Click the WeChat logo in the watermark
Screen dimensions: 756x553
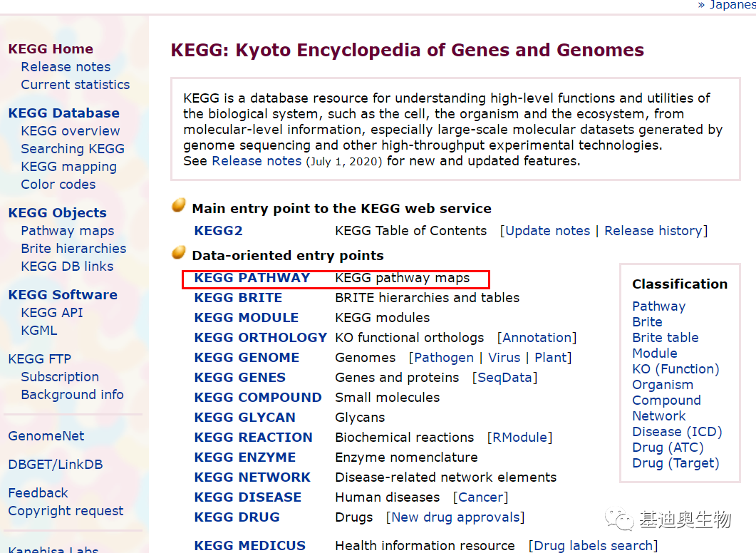pyautogui.click(x=619, y=520)
